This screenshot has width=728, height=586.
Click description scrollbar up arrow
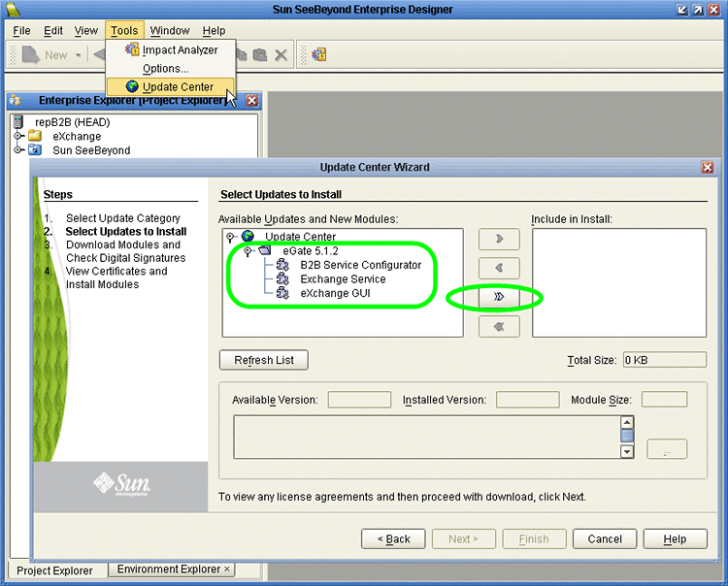coord(627,422)
